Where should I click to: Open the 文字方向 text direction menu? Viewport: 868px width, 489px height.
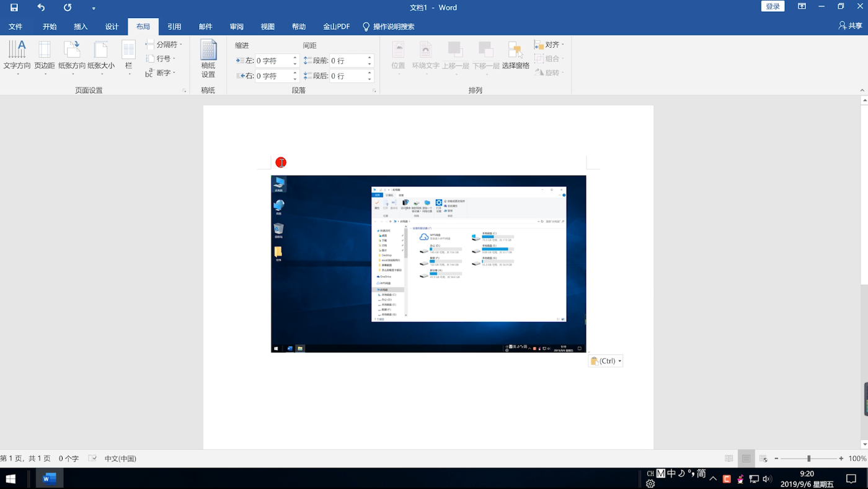(17, 58)
